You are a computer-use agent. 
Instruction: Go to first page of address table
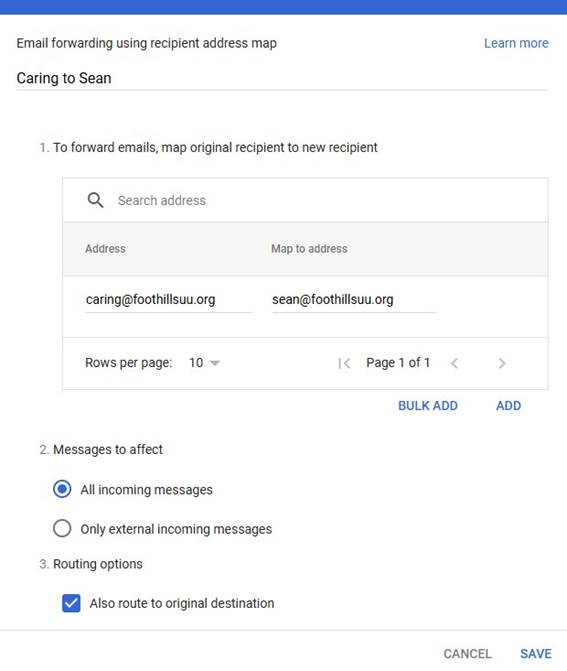coord(344,363)
